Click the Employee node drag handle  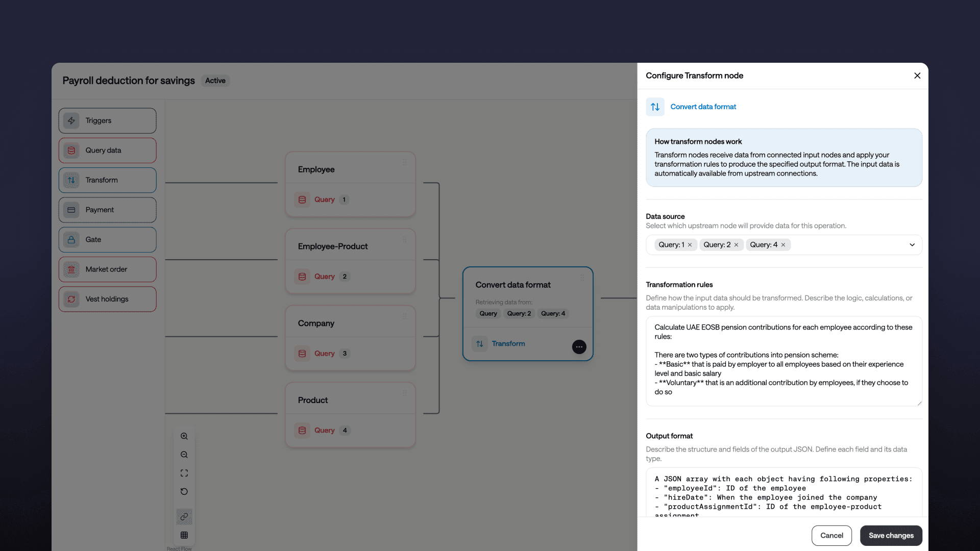tap(405, 163)
